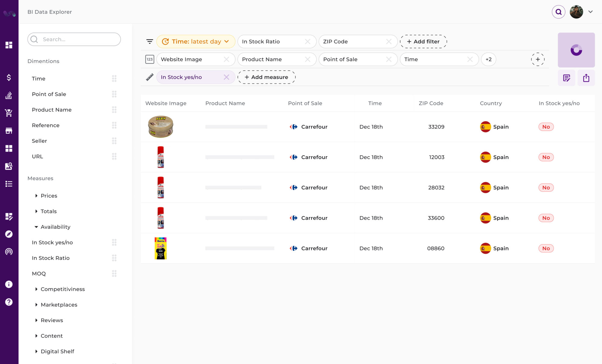Click Add measure to add new measure
The image size is (602, 364).
click(x=266, y=77)
